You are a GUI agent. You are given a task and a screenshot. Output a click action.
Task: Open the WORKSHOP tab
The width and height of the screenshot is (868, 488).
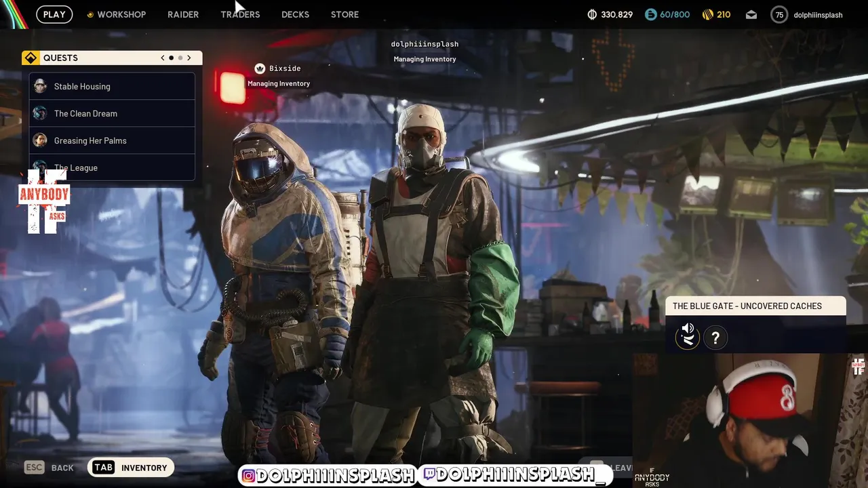pos(117,14)
